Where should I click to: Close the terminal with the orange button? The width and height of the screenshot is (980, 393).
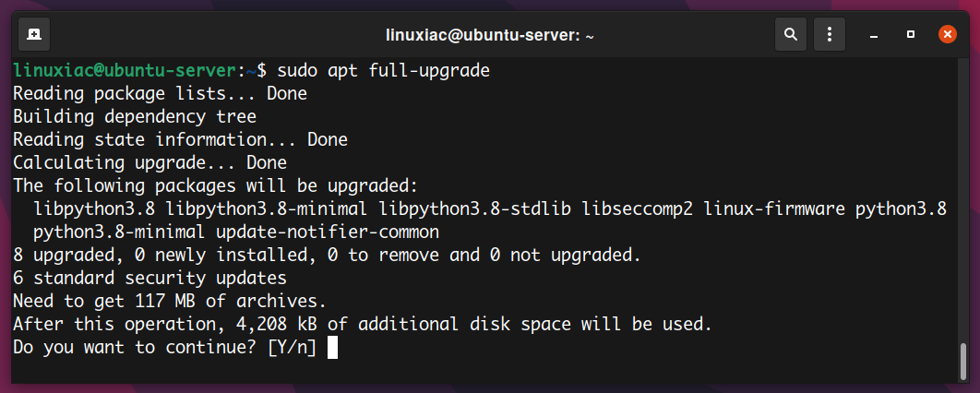(948, 34)
